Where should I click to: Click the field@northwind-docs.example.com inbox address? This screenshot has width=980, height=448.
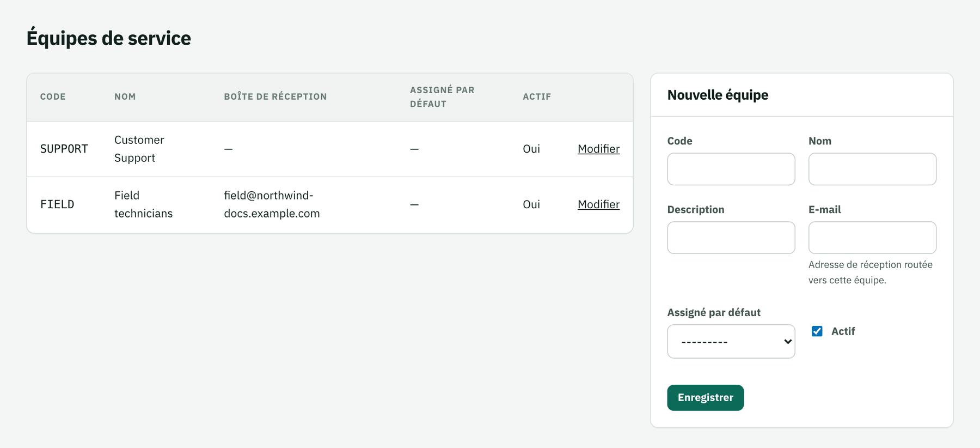point(272,204)
